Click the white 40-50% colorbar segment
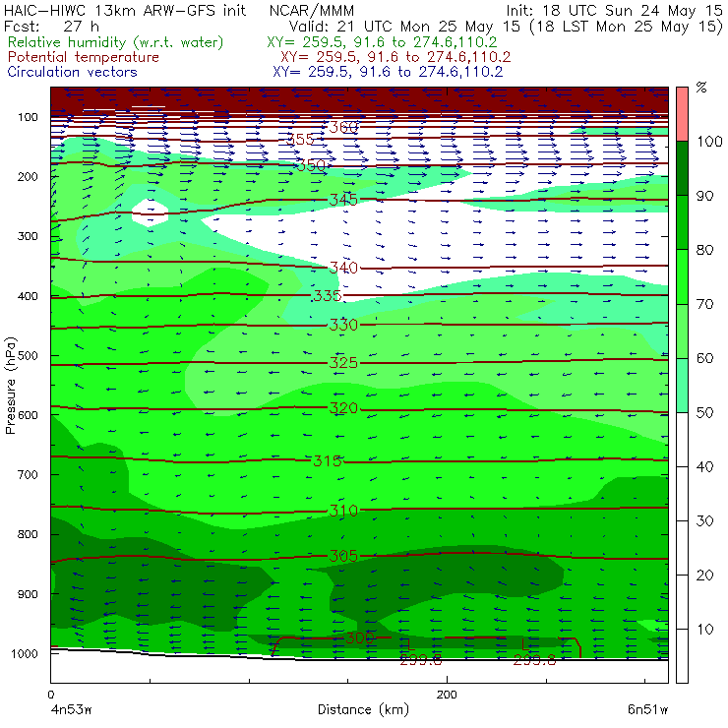 (682, 439)
